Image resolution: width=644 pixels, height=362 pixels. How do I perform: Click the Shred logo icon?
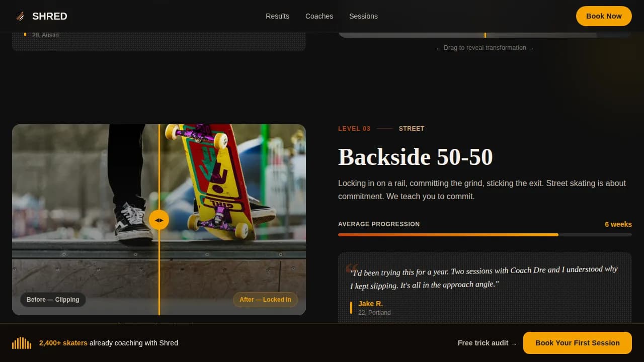(x=20, y=16)
